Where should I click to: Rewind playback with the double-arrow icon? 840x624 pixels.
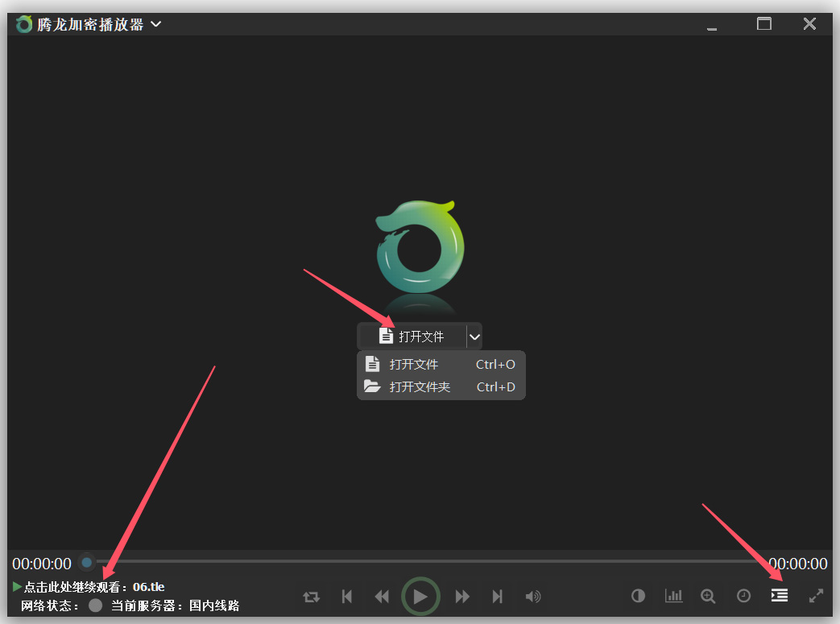382,596
